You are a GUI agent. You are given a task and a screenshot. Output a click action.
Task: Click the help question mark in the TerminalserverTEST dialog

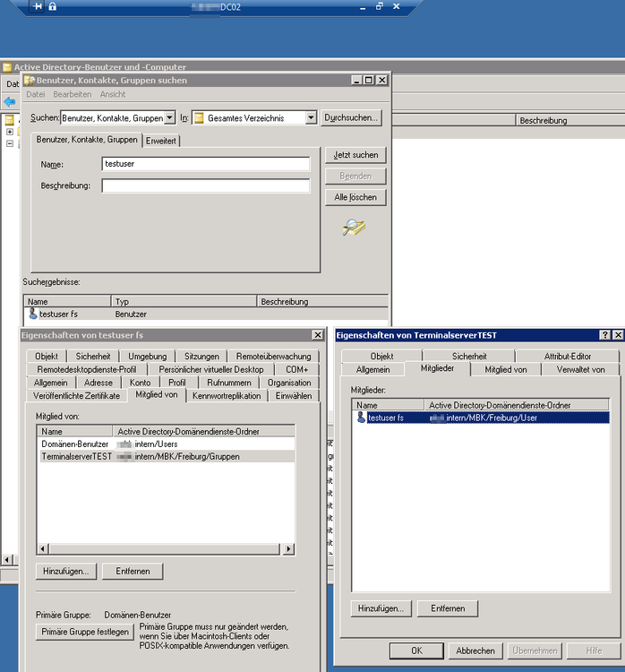604,335
